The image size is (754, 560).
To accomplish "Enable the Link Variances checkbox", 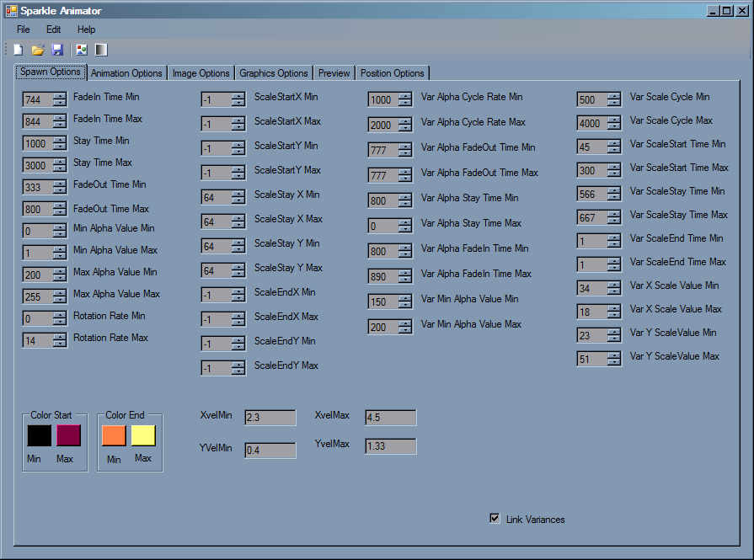I will point(495,519).
